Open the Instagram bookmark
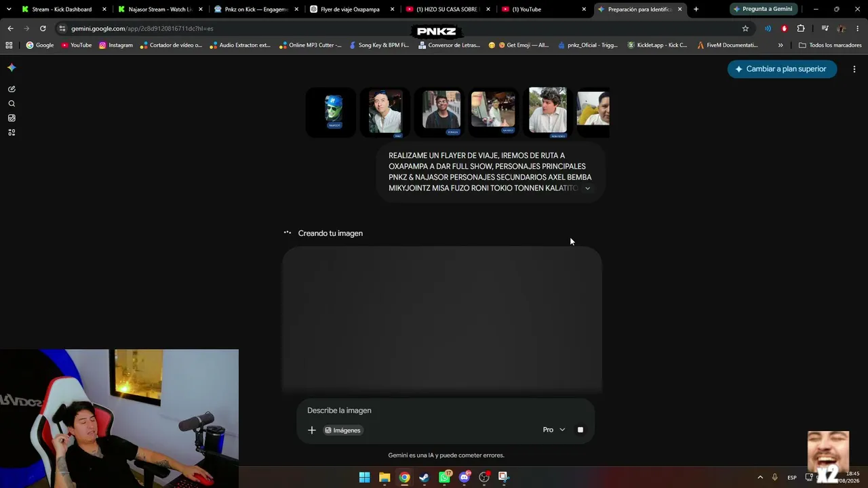This screenshot has width=868, height=488. tap(116, 45)
